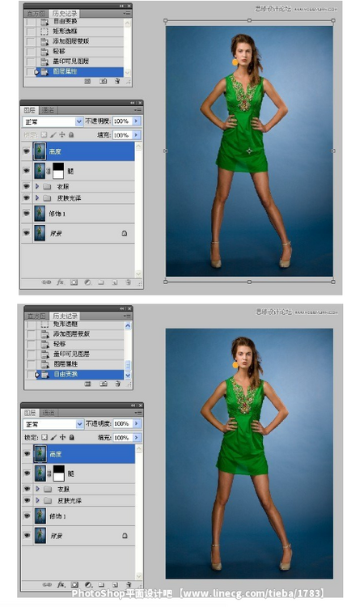Upper screenshot: hide the 皮肤光泽 group
Image resolution: width=364 pixels, height=607 pixels.
27,197
